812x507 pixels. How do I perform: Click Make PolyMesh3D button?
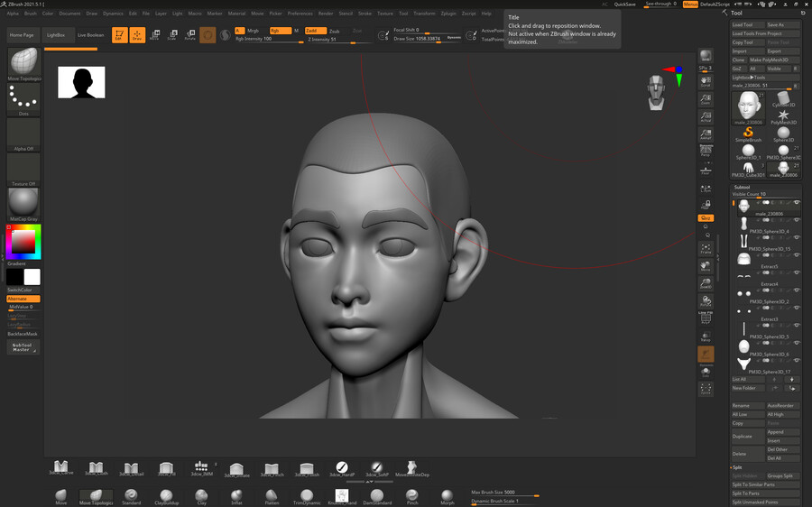[x=774, y=60]
